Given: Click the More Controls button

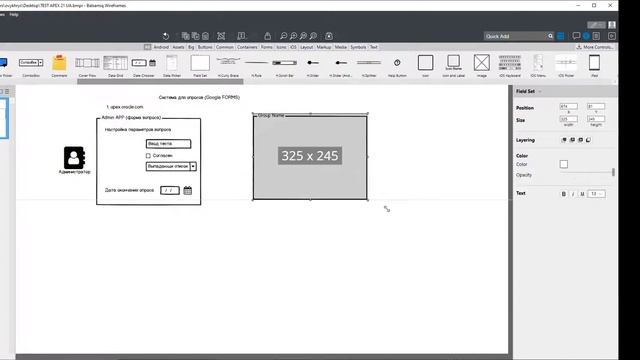Looking at the screenshot, I should pos(594,47).
